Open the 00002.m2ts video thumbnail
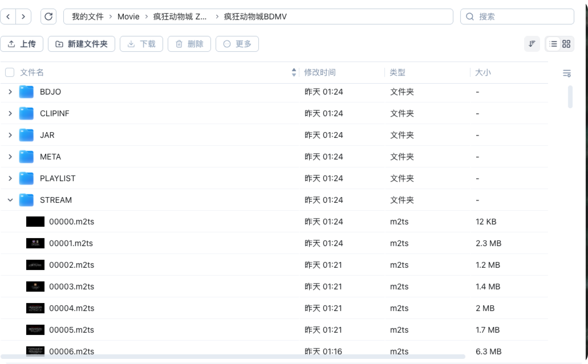The image size is (588, 364). pos(35,265)
